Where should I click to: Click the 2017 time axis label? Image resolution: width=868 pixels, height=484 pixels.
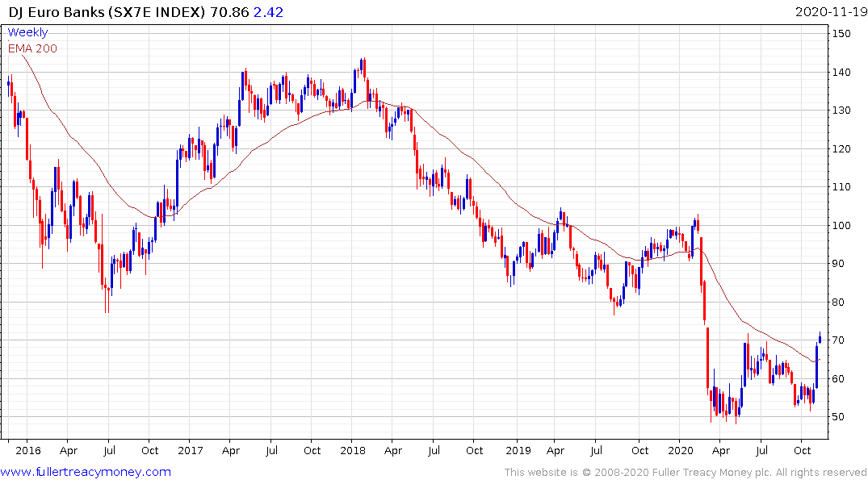[x=191, y=450]
